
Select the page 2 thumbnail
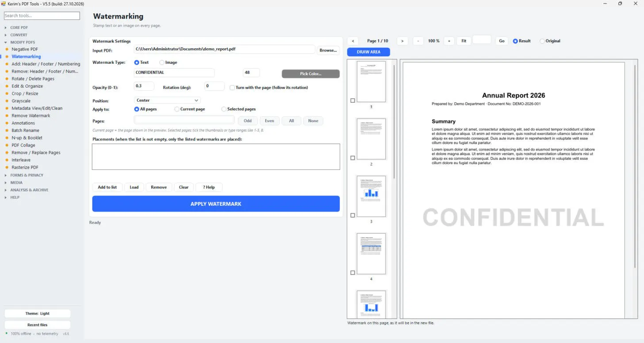371,139
